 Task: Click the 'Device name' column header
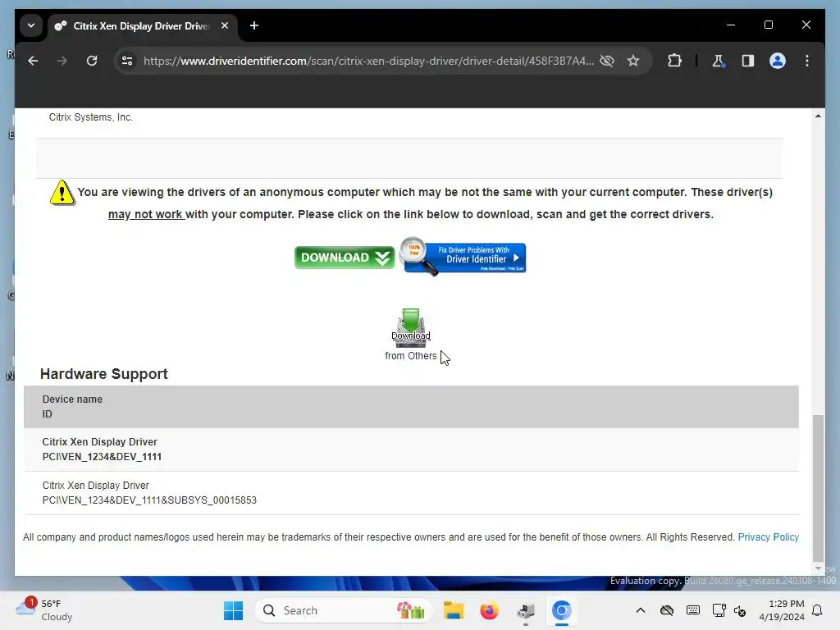[72, 399]
